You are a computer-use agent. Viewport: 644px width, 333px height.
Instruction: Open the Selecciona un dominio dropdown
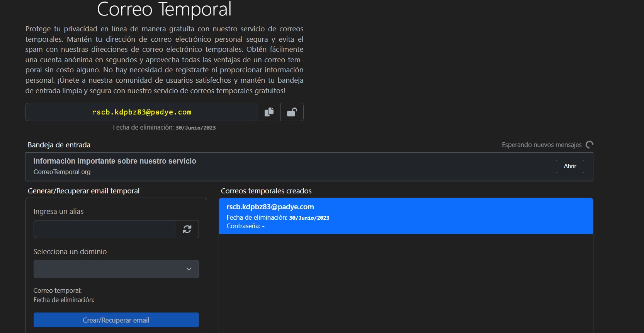coord(116,269)
